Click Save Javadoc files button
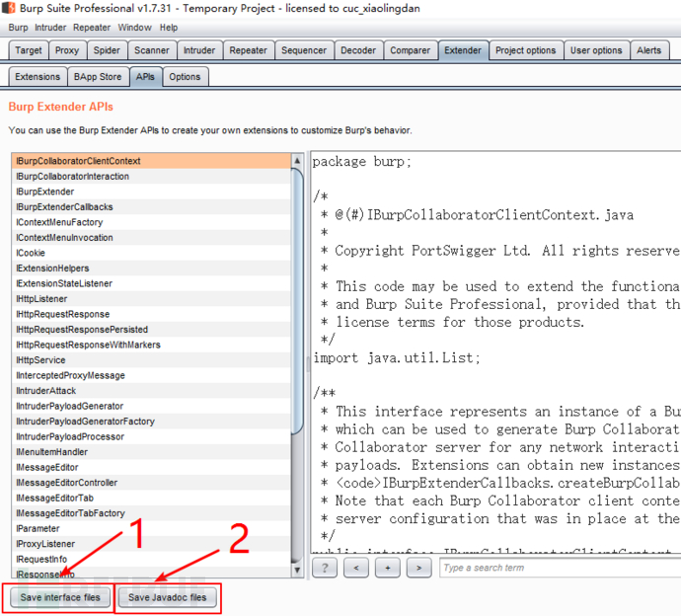This screenshot has width=681, height=616. pos(167,597)
